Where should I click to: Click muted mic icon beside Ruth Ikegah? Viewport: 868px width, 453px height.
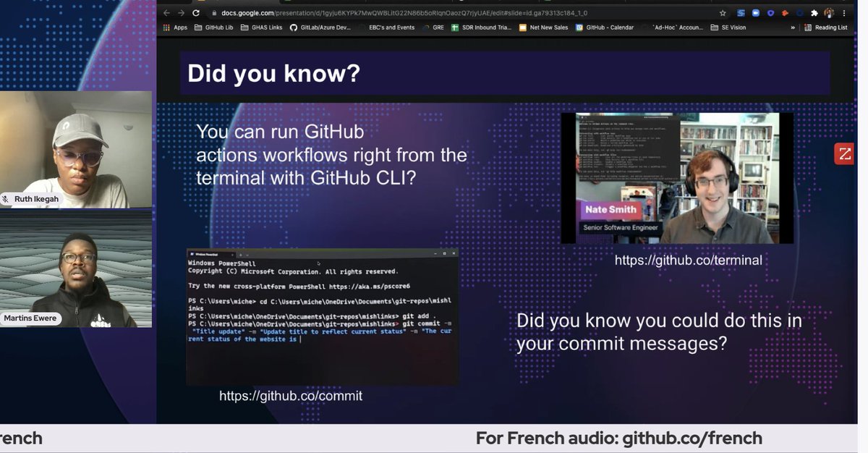(7, 198)
